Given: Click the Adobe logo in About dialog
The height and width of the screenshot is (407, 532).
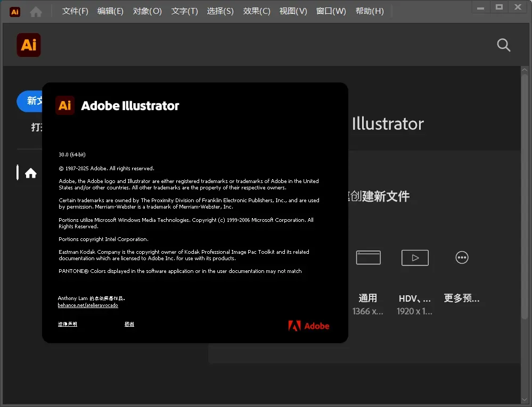Looking at the screenshot, I should [309, 326].
